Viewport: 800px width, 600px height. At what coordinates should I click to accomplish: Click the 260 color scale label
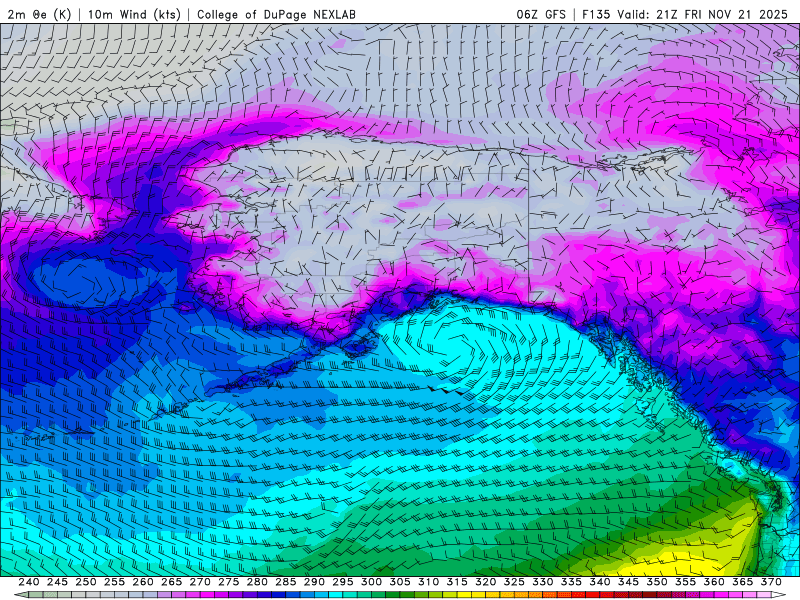[x=143, y=582]
